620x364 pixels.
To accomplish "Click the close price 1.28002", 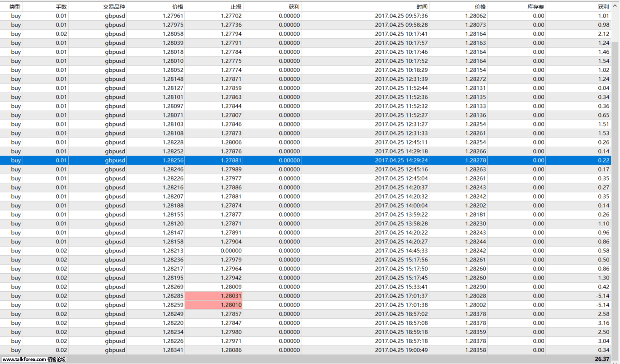I will coord(475,305).
